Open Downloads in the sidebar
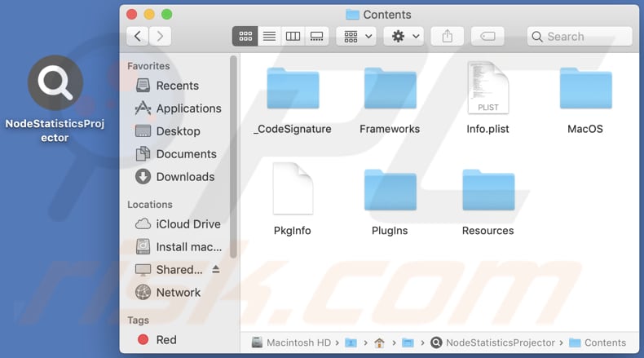644x358 pixels. click(x=175, y=177)
